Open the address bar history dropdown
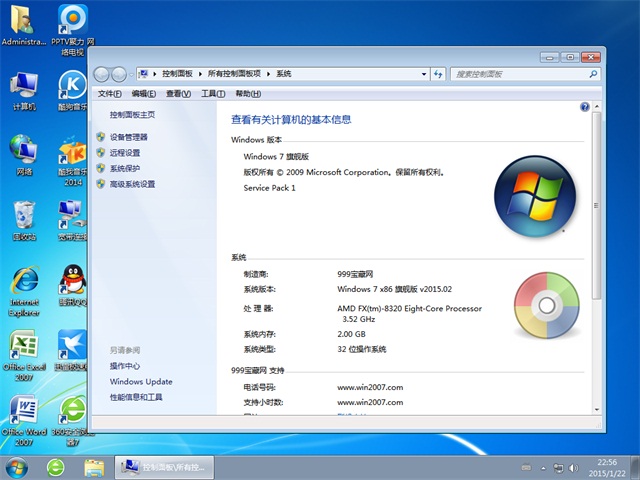This screenshot has width=640, height=480. (424, 74)
